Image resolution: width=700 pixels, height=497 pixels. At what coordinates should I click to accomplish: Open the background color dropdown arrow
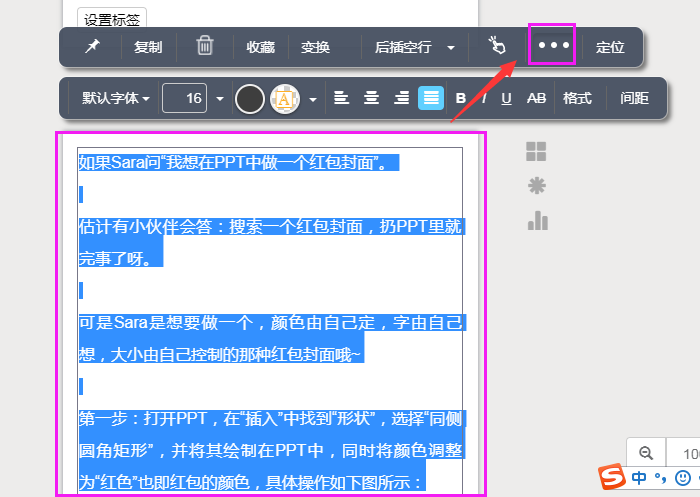[313, 99]
